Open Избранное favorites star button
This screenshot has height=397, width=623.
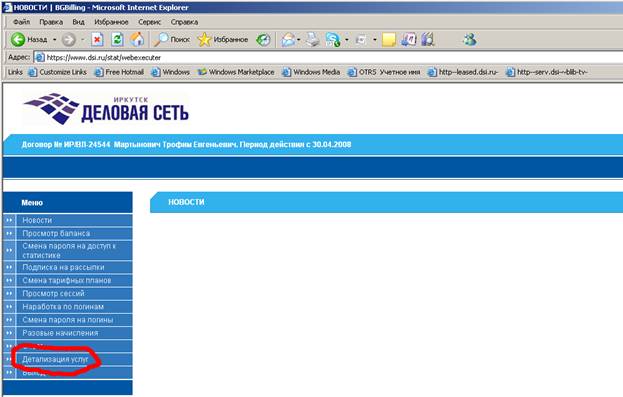223,39
